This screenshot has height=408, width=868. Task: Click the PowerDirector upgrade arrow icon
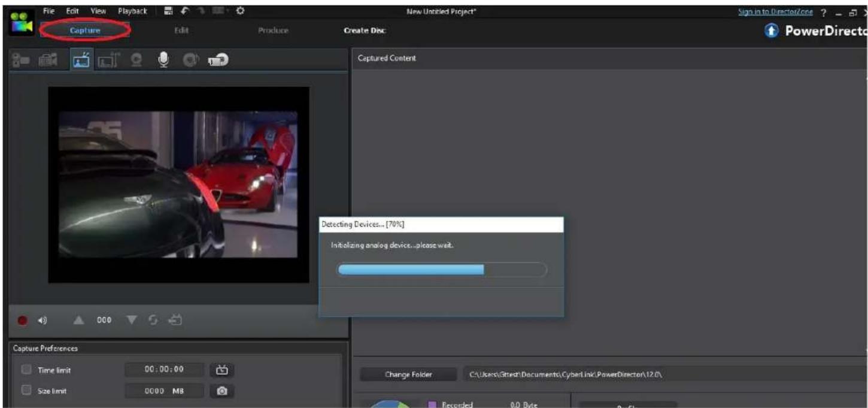pos(772,31)
